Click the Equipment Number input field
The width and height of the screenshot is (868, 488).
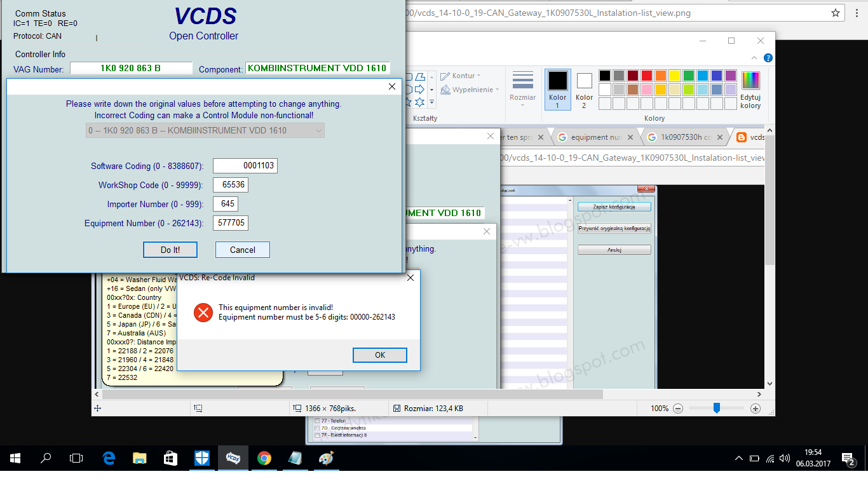point(230,223)
